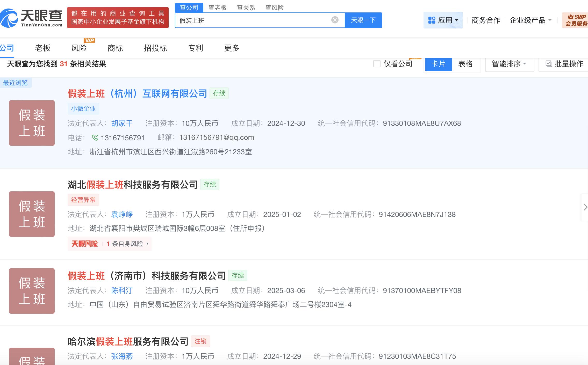Open the 商标 tab
Screen dimensions: 588x365
pos(115,48)
